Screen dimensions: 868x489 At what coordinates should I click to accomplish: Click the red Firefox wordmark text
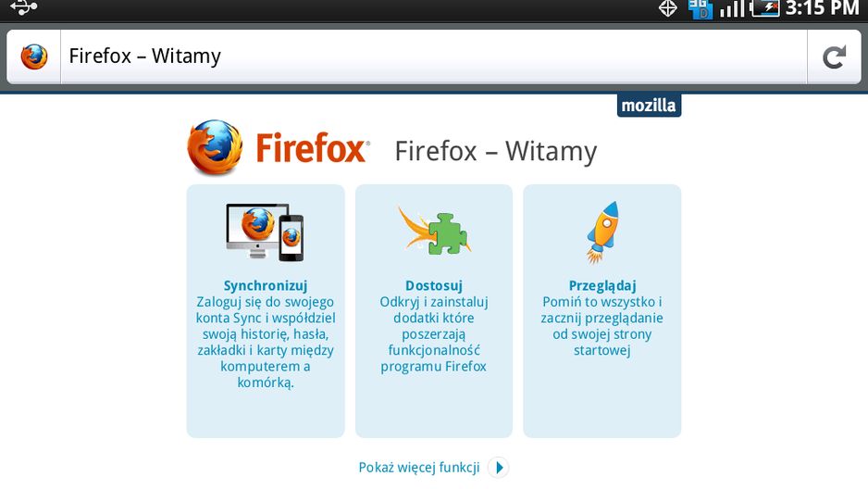(x=311, y=148)
